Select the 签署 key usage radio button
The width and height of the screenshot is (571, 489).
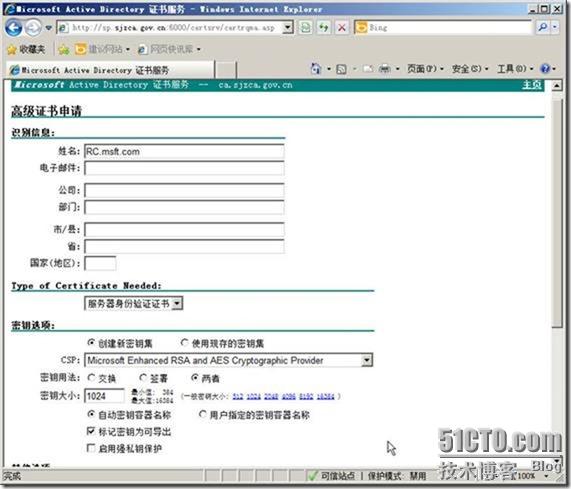tap(143, 378)
